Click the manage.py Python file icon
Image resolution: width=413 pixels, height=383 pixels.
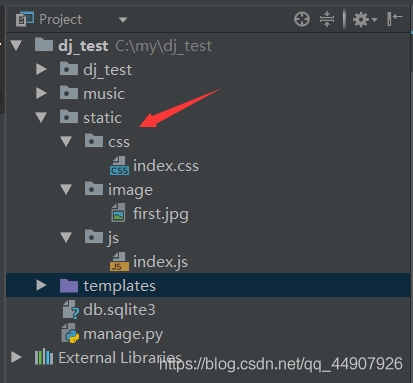pos(70,333)
